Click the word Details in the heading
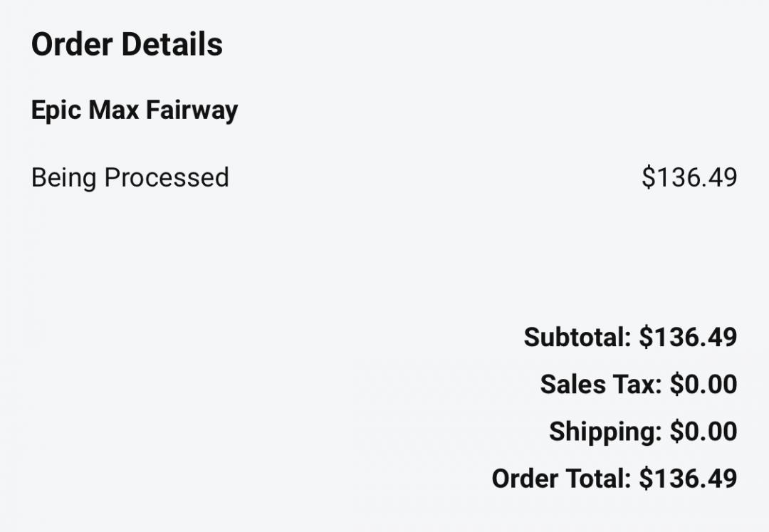Image resolution: width=769 pixels, height=532 pixels. 171,44
